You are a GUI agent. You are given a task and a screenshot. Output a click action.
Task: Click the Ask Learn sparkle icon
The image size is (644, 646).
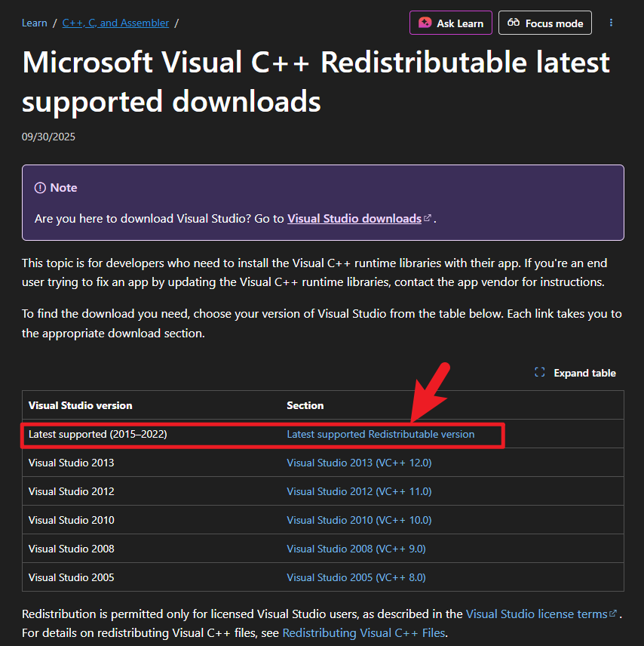(x=425, y=23)
